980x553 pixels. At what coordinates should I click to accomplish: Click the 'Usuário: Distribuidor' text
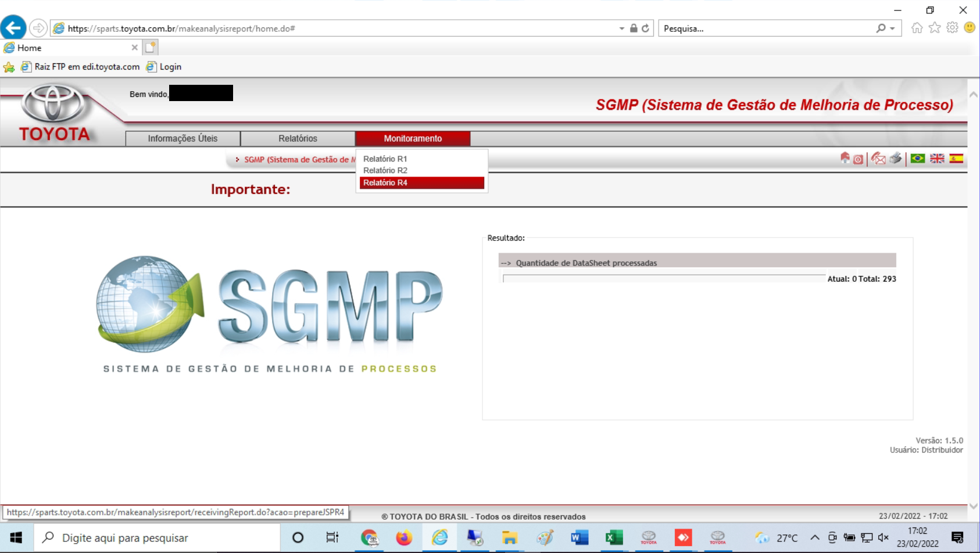[927, 450]
